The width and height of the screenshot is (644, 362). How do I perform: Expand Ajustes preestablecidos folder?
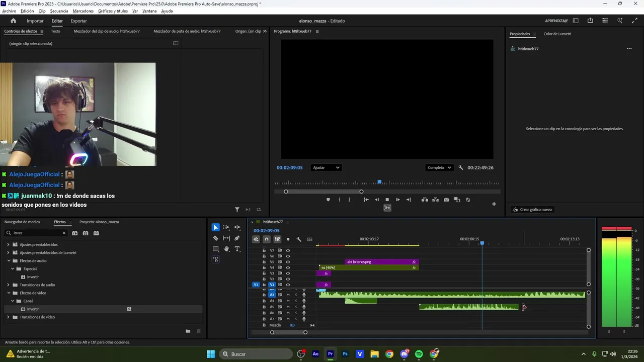pos(8,245)
